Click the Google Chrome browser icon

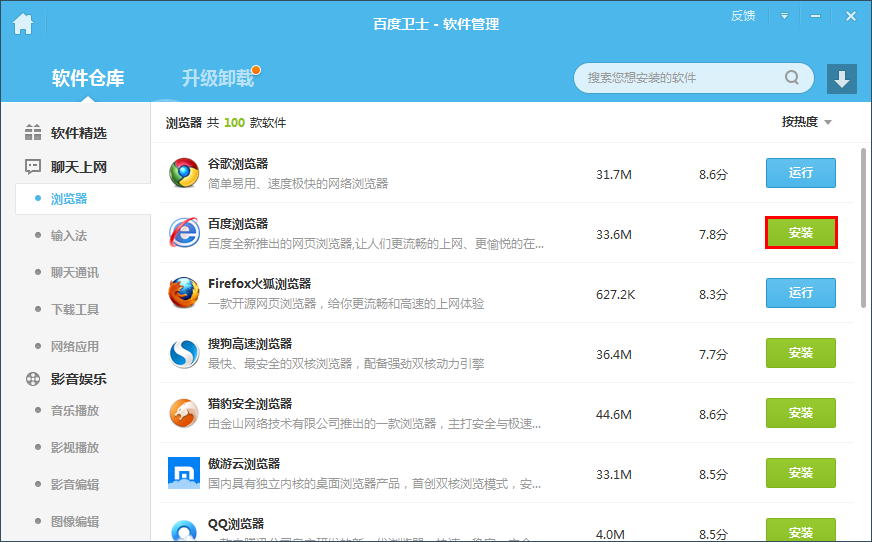coord(184,173)
